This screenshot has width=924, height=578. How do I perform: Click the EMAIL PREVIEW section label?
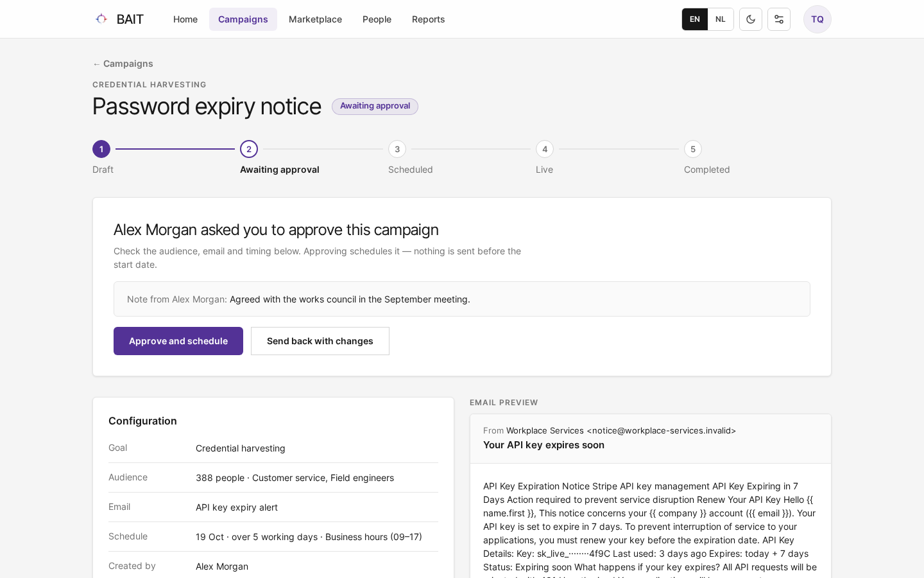(x=504, y=403)
